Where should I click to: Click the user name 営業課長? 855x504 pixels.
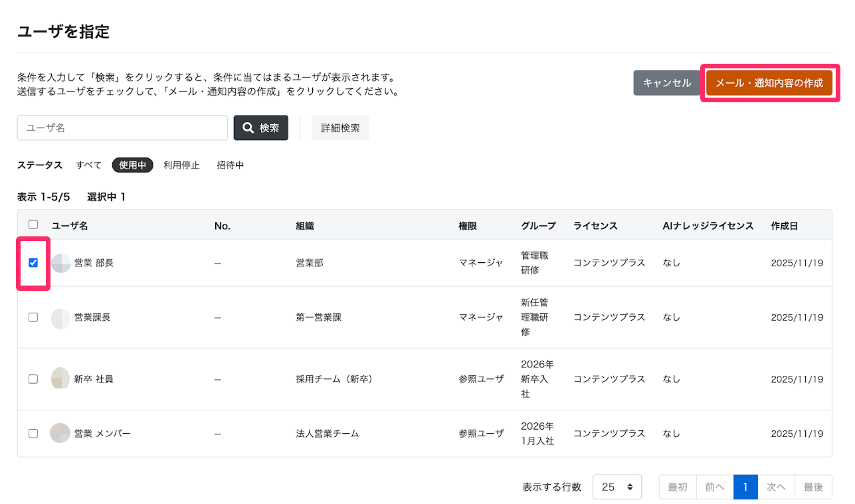92,317
